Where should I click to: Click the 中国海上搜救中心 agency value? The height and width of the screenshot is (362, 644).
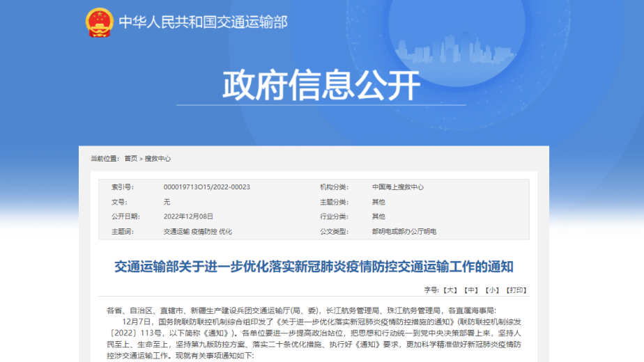pyautogui.click(x=397, y=187)
